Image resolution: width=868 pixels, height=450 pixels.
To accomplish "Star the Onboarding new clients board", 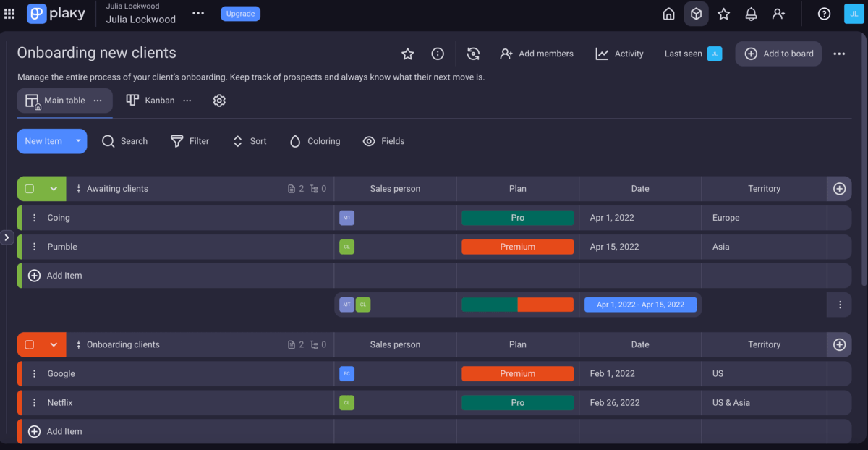I will coord(407,54).
